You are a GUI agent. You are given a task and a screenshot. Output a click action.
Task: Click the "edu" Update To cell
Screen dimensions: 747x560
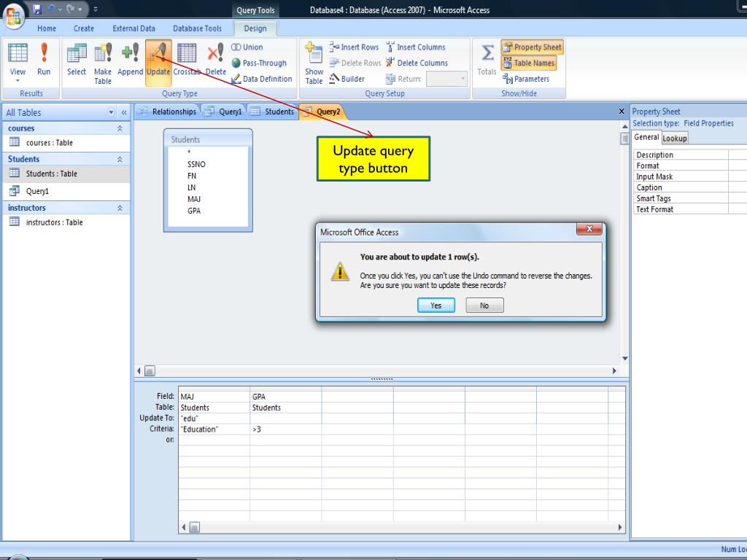point(214,418)
